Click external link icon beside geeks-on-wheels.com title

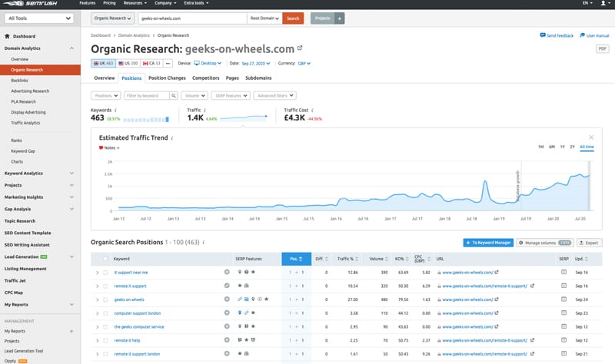[x=299, y=48]
